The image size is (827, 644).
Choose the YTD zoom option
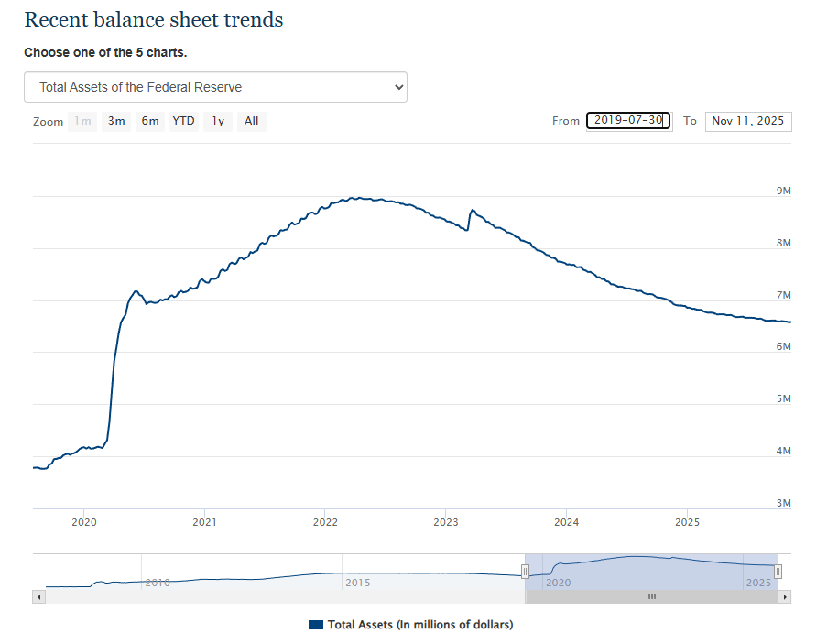(184, 121)
